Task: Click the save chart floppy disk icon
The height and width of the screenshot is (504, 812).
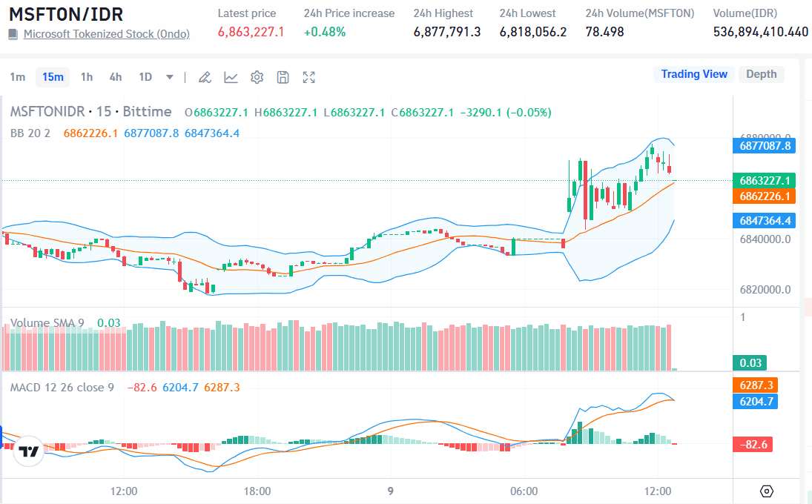Action: 283,77
